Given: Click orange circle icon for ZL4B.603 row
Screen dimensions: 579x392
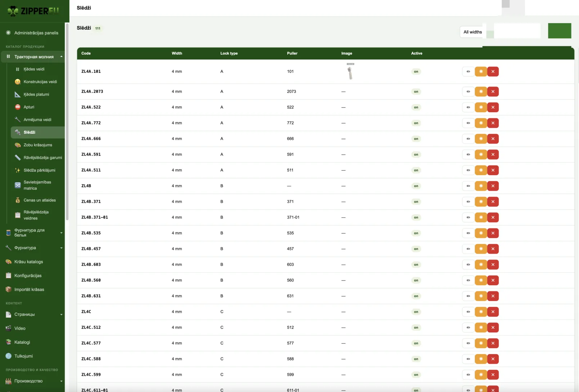Looking at the screenshot, I should [481, 265].
